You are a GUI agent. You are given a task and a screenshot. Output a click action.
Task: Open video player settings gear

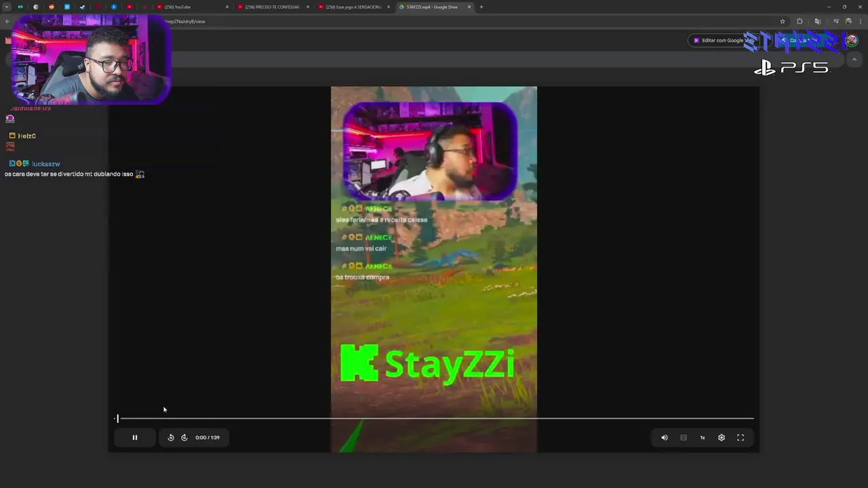(722, 437)
